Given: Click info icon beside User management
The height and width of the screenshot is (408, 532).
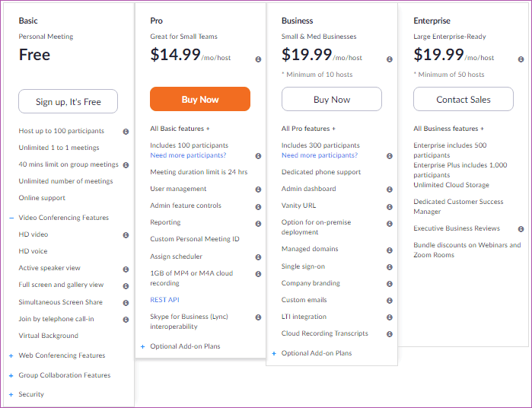Looking at the screenshot, I should tap(258, 190).
